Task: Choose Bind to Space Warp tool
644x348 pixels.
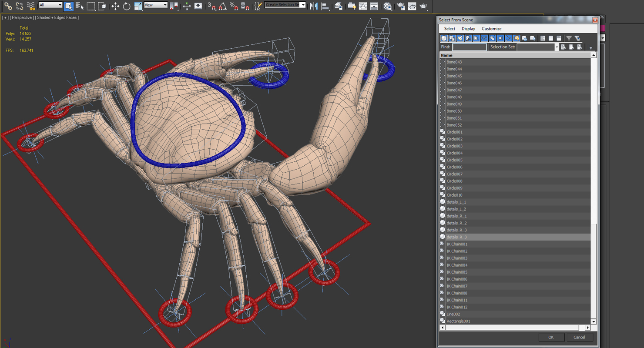Action: [31, 6]
